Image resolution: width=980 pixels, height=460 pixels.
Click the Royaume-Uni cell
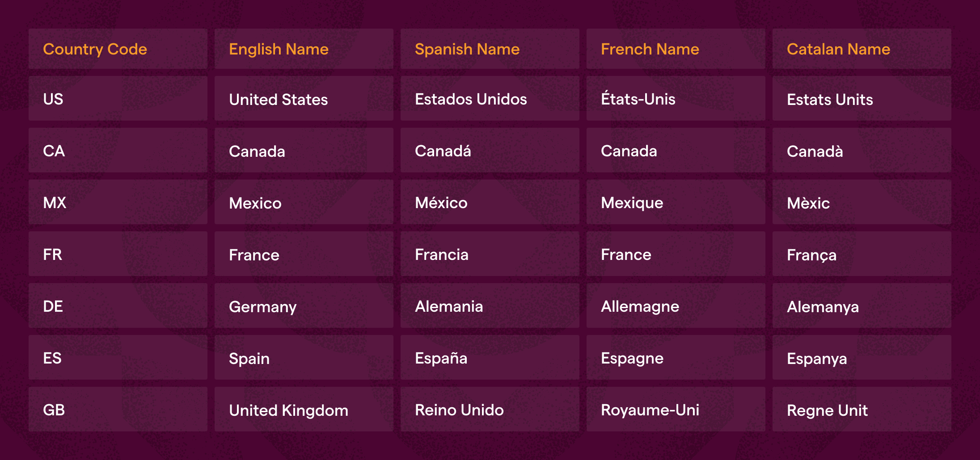pos(676,409)
